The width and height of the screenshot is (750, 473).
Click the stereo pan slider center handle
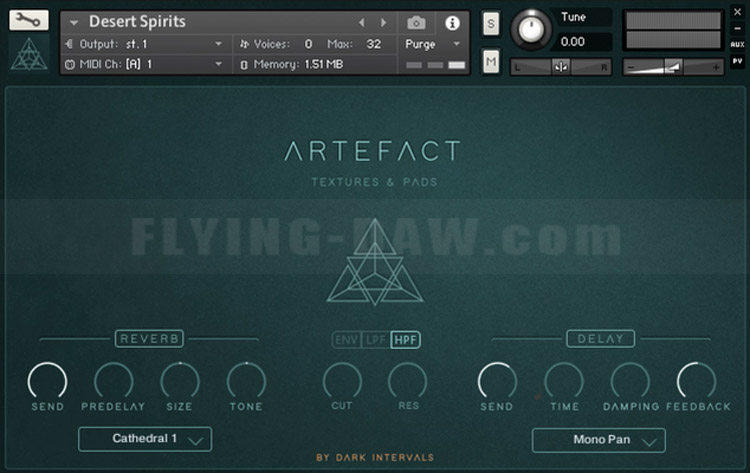[561, 67]
